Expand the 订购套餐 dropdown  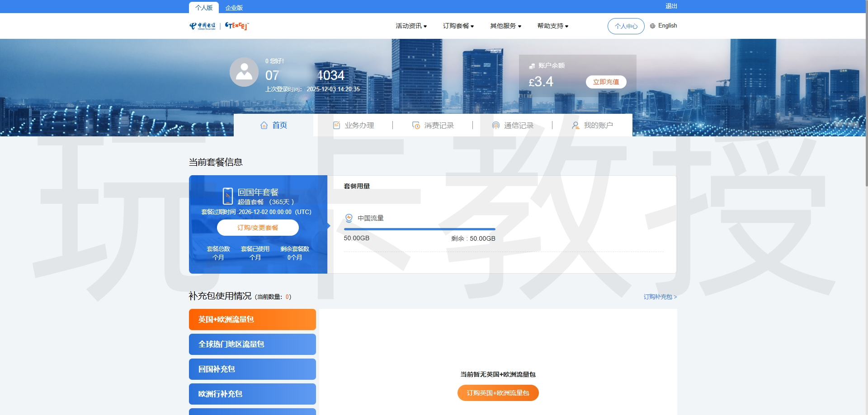(458, 26)
